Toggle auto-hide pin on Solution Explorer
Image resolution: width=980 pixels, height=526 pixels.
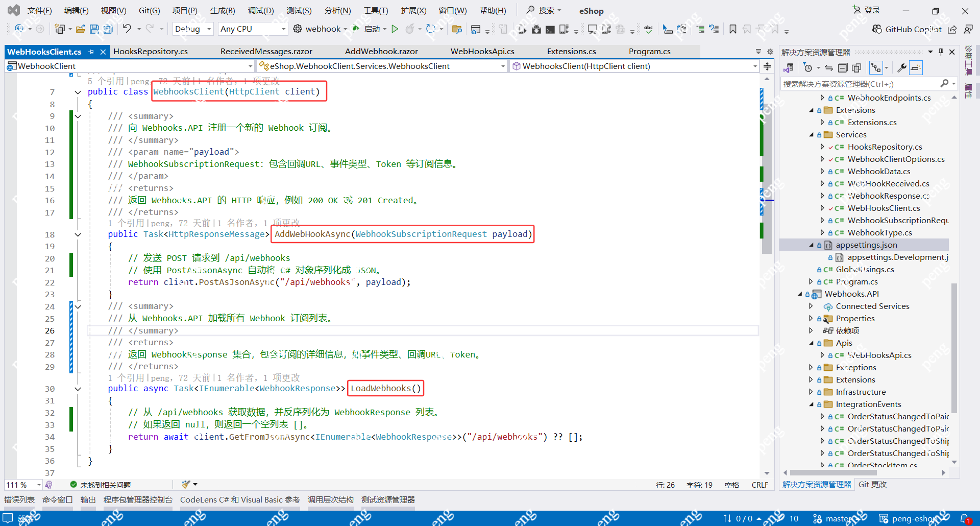pos(941,52)
